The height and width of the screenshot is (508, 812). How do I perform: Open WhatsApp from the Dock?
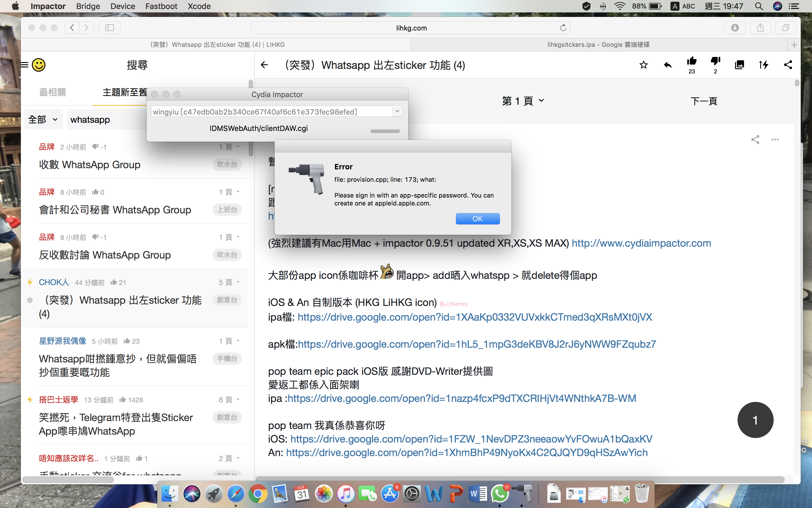point(500,494)
